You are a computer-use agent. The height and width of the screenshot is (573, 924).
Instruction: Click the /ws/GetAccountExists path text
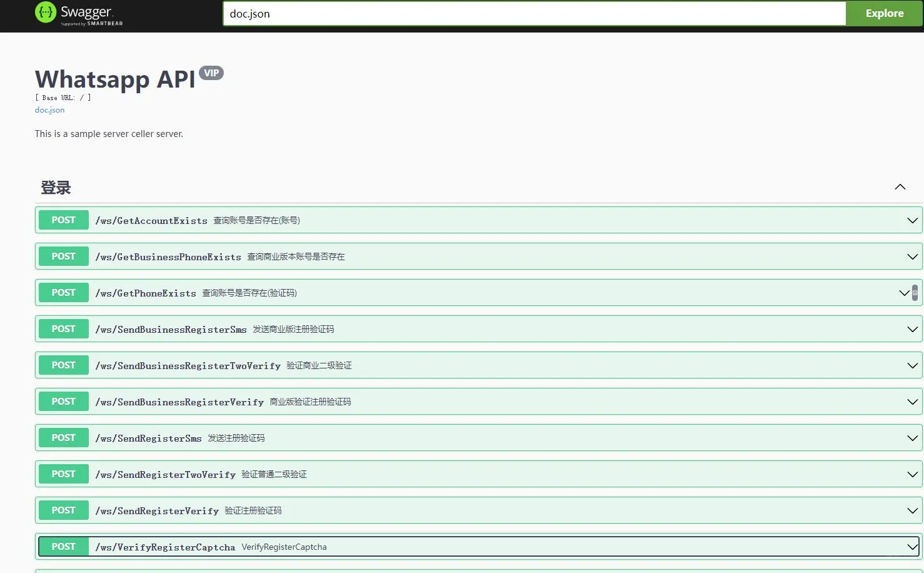pos(151,221)
